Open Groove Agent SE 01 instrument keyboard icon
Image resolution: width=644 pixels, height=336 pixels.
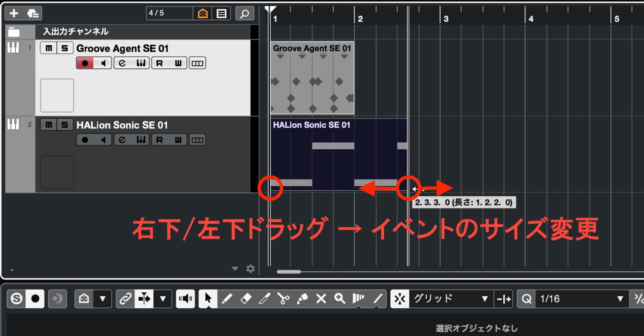tap(141, 63)
